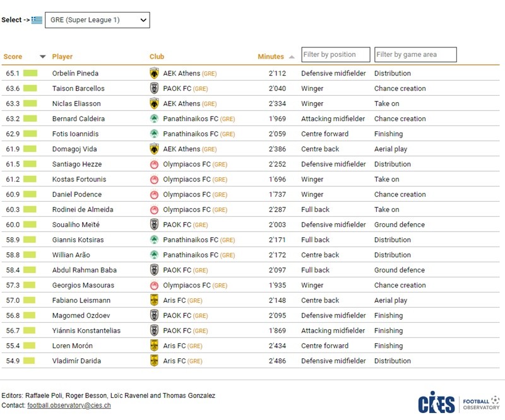Image resolution: width=505 pixels, height=420 pixels.
Task: Click PAOK FC crest beside Taison Barcellos
Action: click(154, 88)
